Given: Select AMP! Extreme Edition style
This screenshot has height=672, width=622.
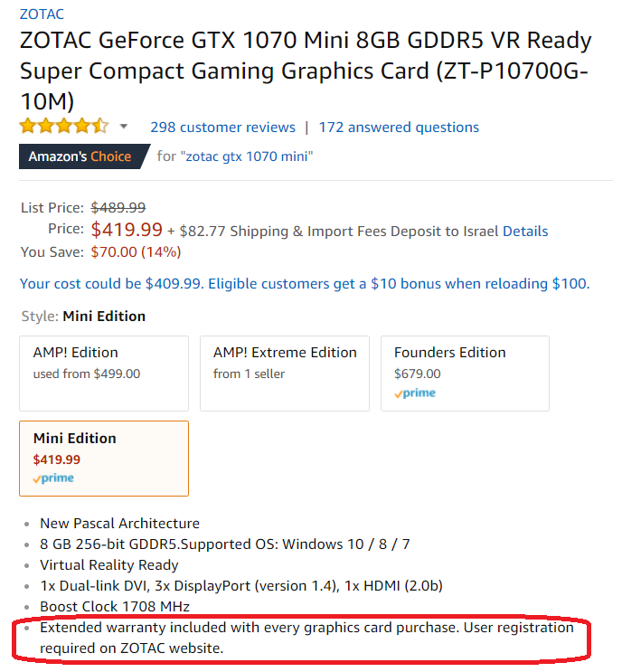Looking at the screenshot, I should 285,374.
